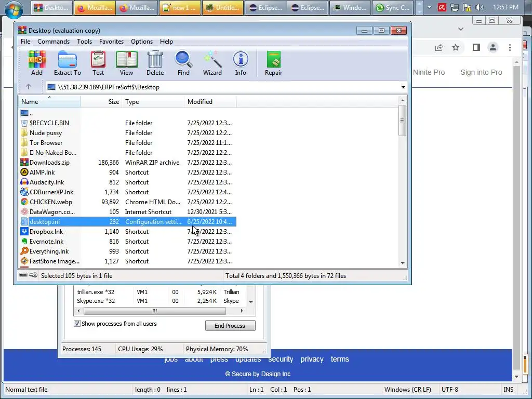
Task: Select the Everything.lnk icon
Action: coord(24,251)
